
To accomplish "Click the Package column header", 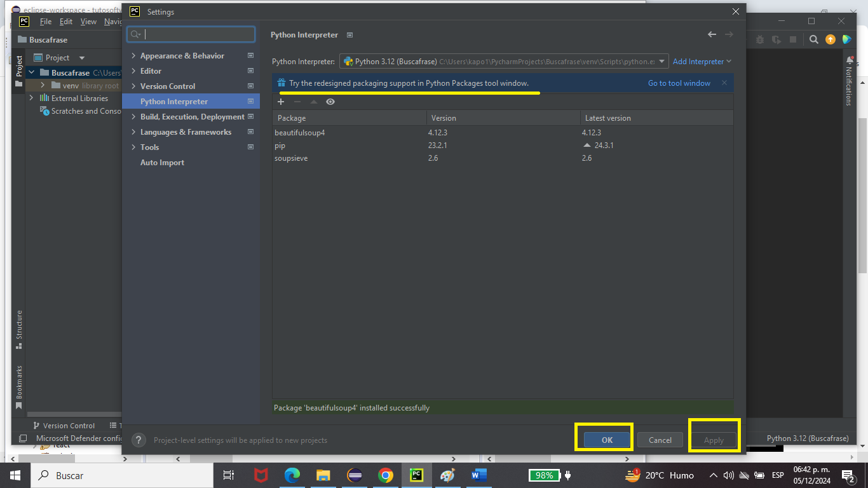I will 349,118.
